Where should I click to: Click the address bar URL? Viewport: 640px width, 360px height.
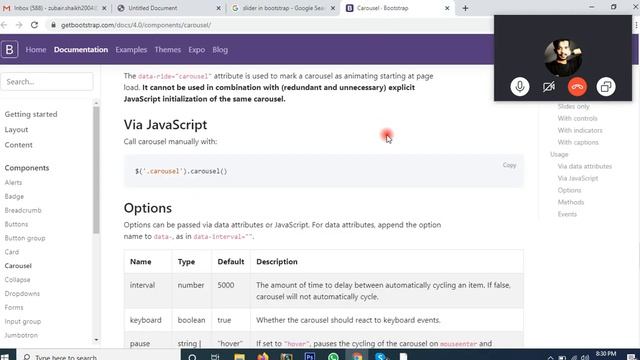tap(136, 25)
